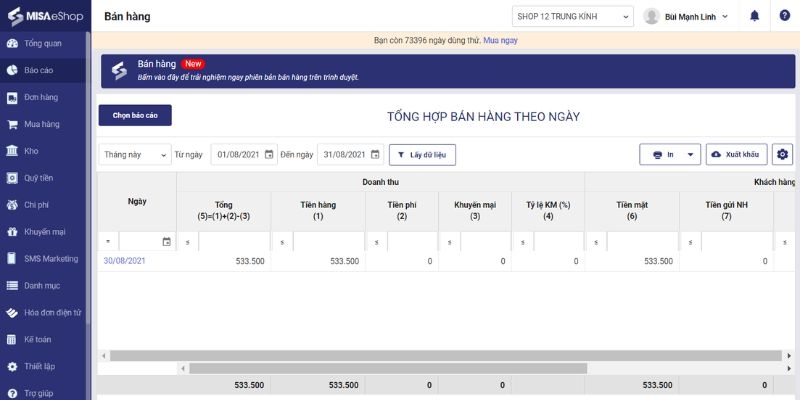The image size is (800, 400).
Task: Open Tiền mặt column filter operator
Action: pyautogui.click(x=596, y=242)
